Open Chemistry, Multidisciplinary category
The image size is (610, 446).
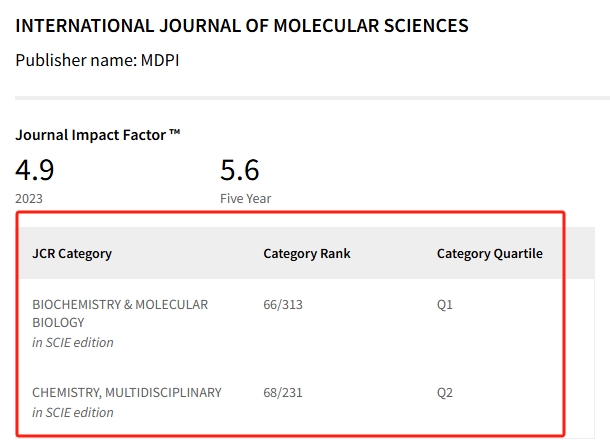(127, 392)
